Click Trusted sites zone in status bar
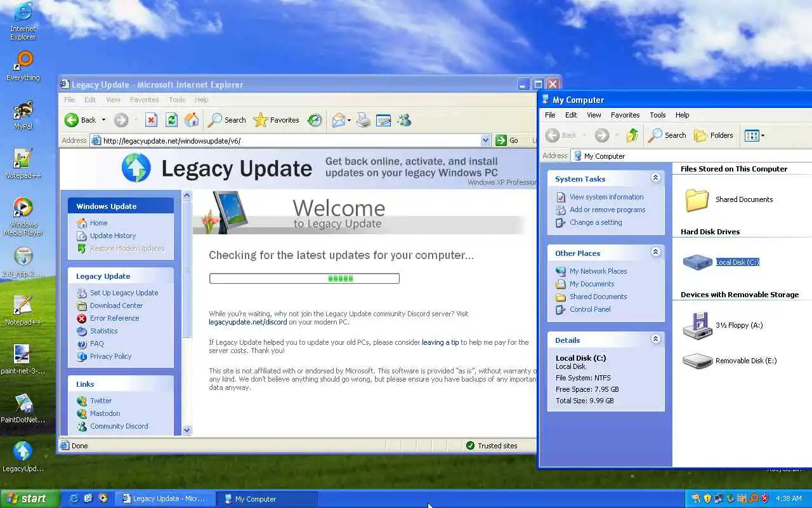Screen dimensions: 812x508 click(492, 446)
